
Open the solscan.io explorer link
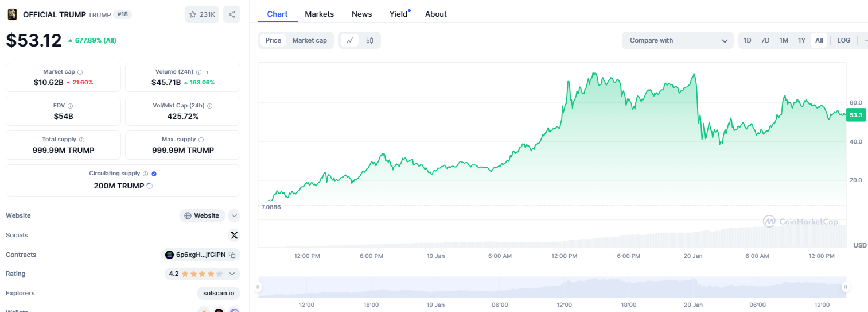click(x=218, y=293)
